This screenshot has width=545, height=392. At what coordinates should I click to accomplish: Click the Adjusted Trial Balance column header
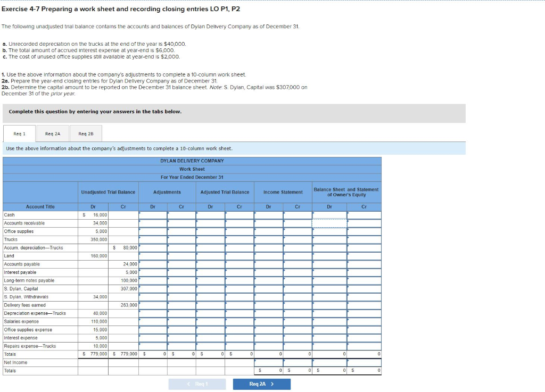pyautogui.click(x=225, y=192)
